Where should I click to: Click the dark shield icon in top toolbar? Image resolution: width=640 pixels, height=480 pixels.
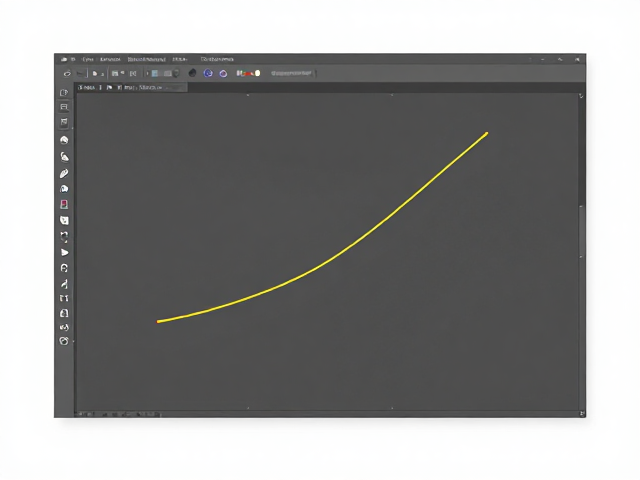[176, 73]
